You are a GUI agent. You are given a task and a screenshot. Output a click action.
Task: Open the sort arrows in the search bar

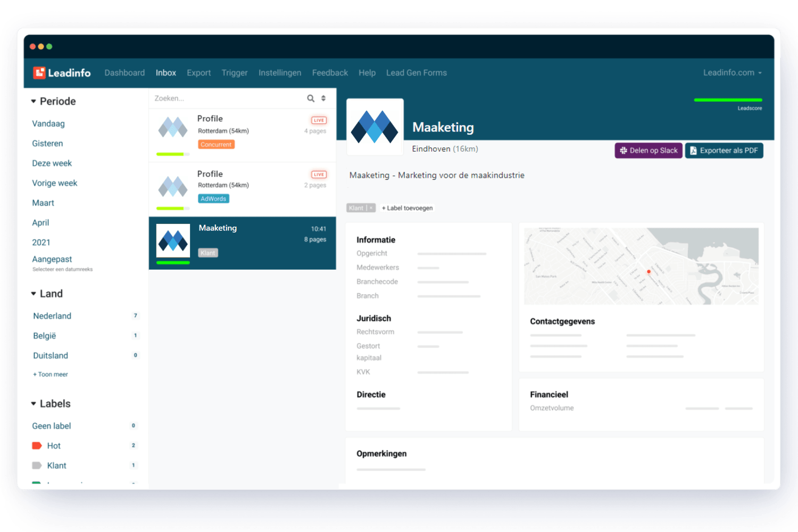click(x=323, y=98)
